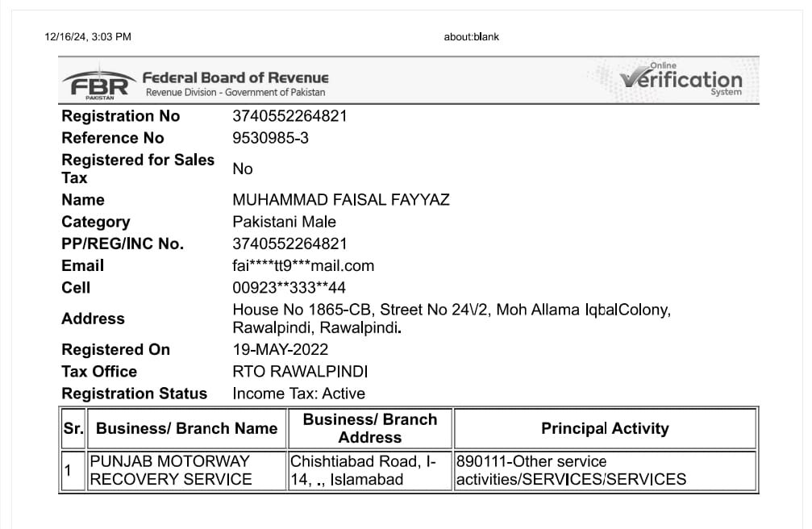Image resolution: width=812 pixels, height=529 pixels.
Task: Click the Business/ Branch Name column header
Action: point(186,429)
